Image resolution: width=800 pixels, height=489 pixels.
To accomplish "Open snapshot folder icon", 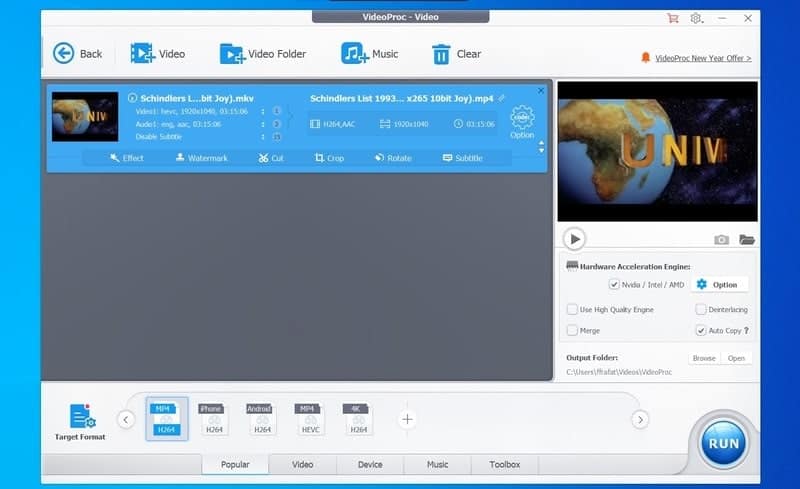I will point(746,239).
